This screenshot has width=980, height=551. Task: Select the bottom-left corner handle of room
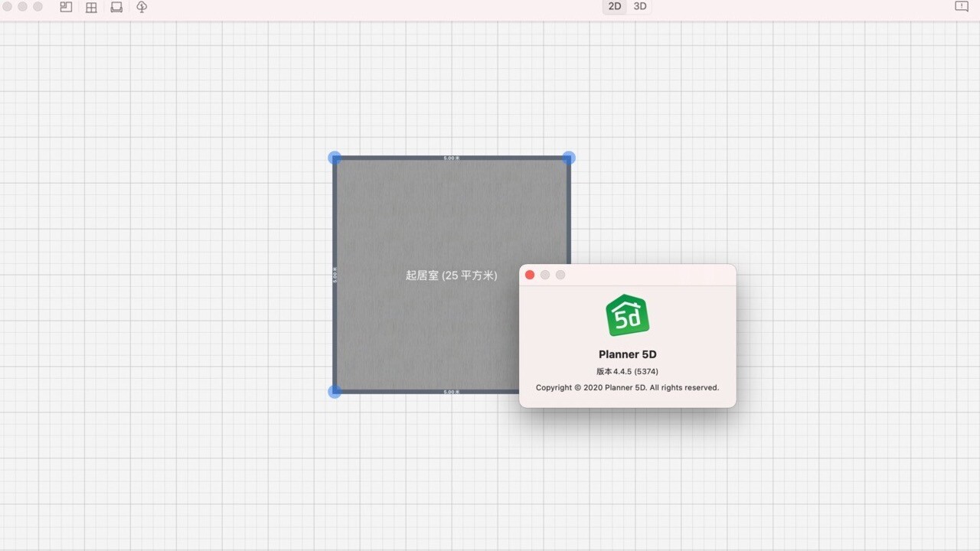tap(335, 392)
